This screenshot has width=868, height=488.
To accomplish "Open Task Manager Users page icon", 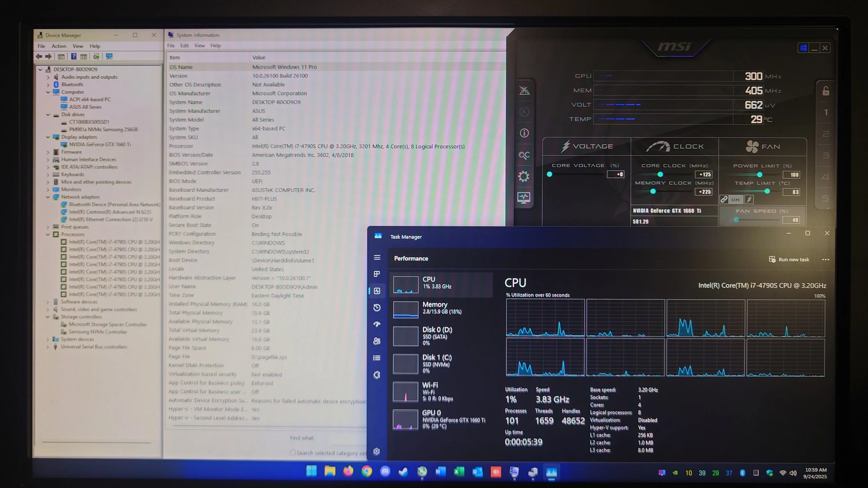I will [377, 341].
